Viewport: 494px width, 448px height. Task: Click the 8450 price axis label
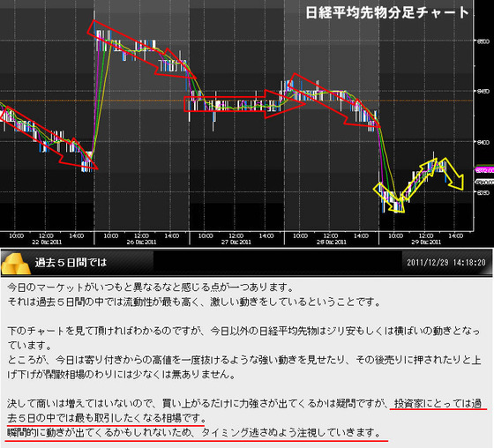[483, 92]
